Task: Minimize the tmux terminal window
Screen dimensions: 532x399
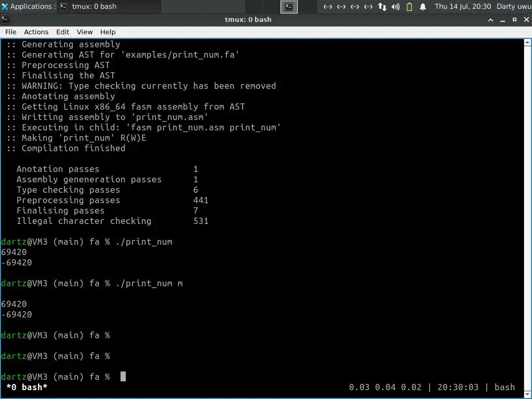Action: [502, 20]
